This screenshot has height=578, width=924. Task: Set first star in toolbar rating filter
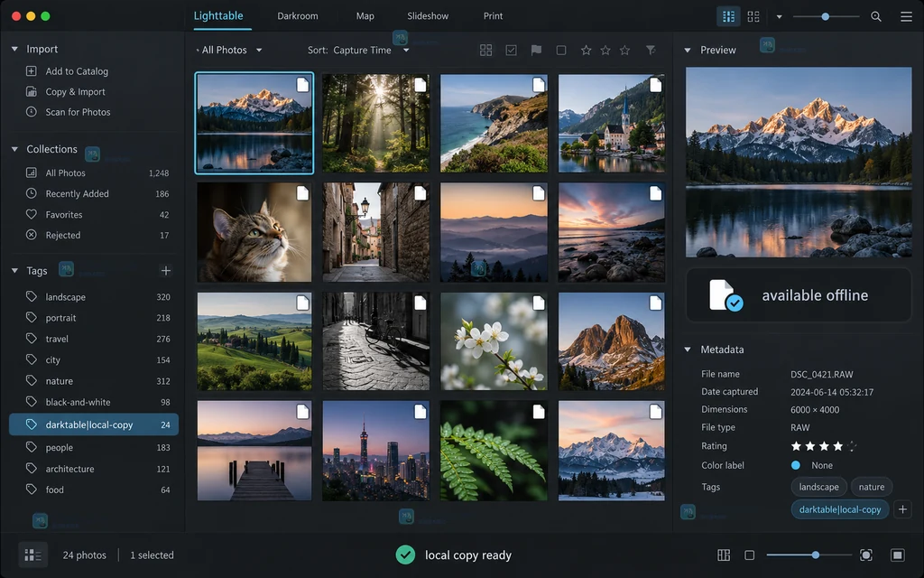586,51
